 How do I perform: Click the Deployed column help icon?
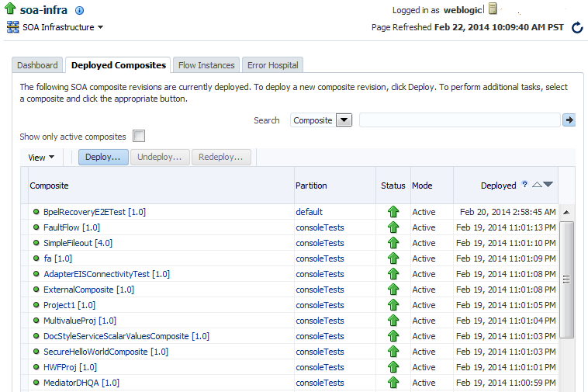pos(524,184)
